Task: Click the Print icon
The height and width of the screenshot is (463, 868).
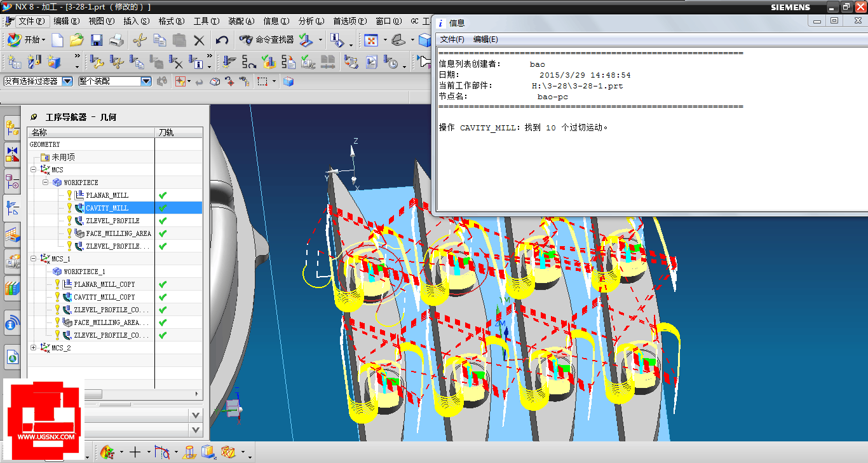Action: 116,40
